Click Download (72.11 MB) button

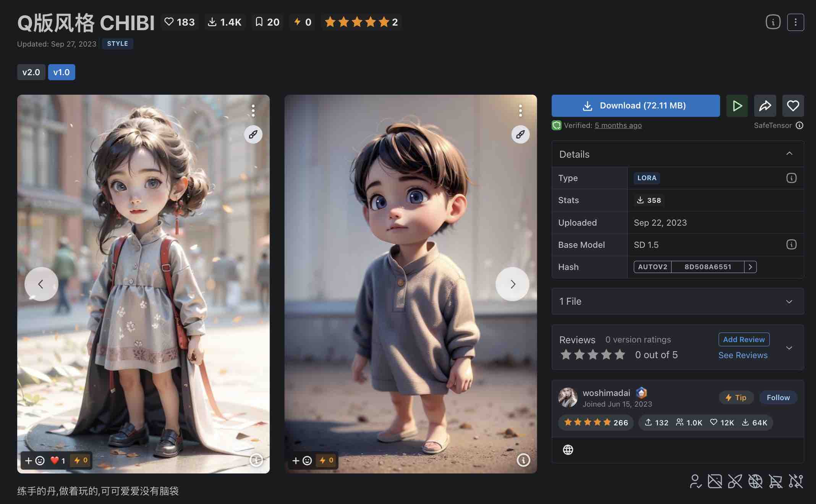coord(636,106)
